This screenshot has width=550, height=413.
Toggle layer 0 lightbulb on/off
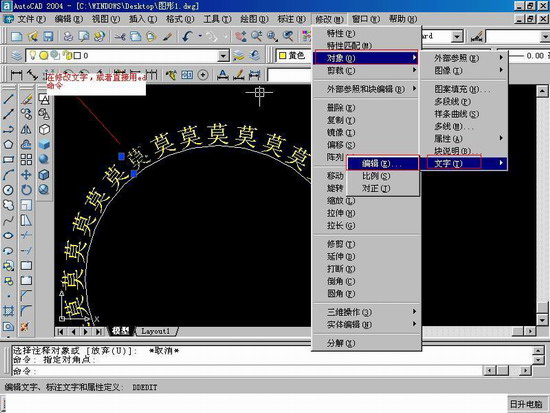click(x=33, y=55)
